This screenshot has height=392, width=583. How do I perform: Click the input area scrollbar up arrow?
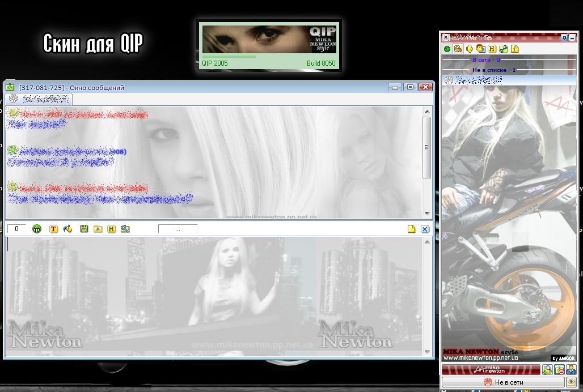427,242
